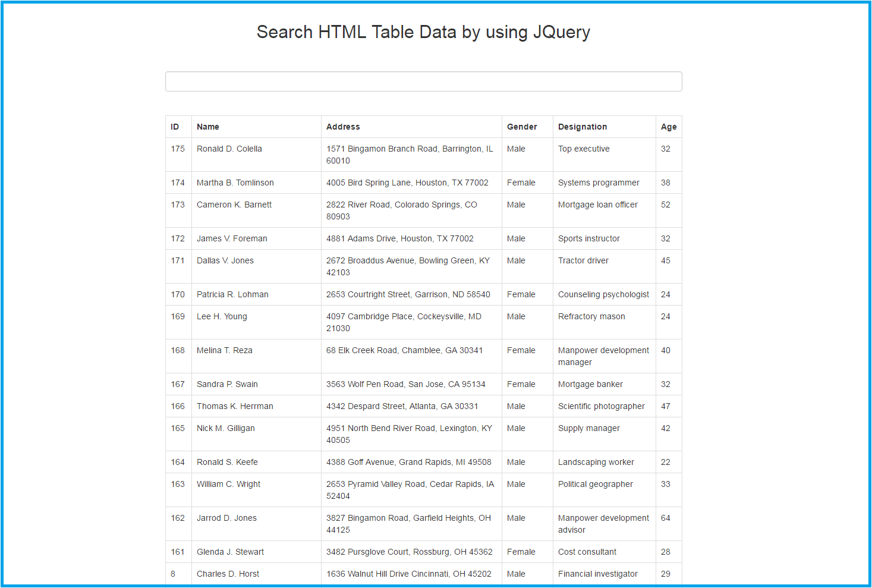
Task: Click address '1571 Bingamon Branch Road, Barrington'
Action: [410, 155]
